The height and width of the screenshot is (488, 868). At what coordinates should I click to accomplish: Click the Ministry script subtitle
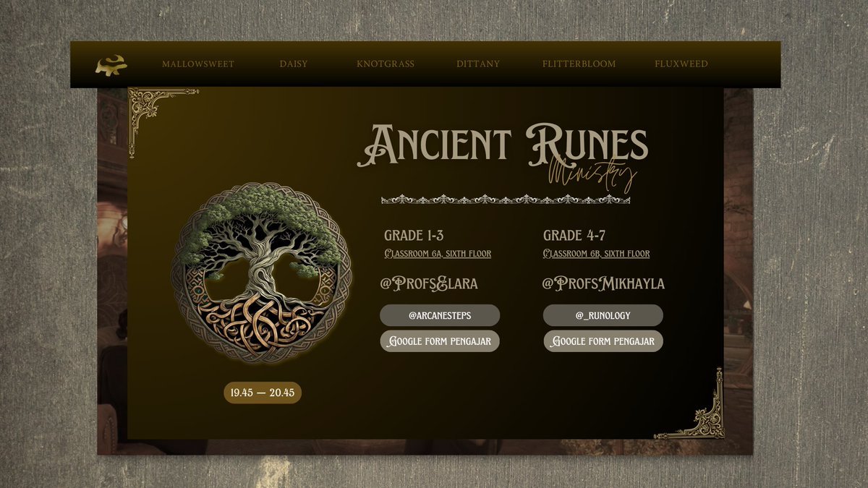click(x=593, y=174)
